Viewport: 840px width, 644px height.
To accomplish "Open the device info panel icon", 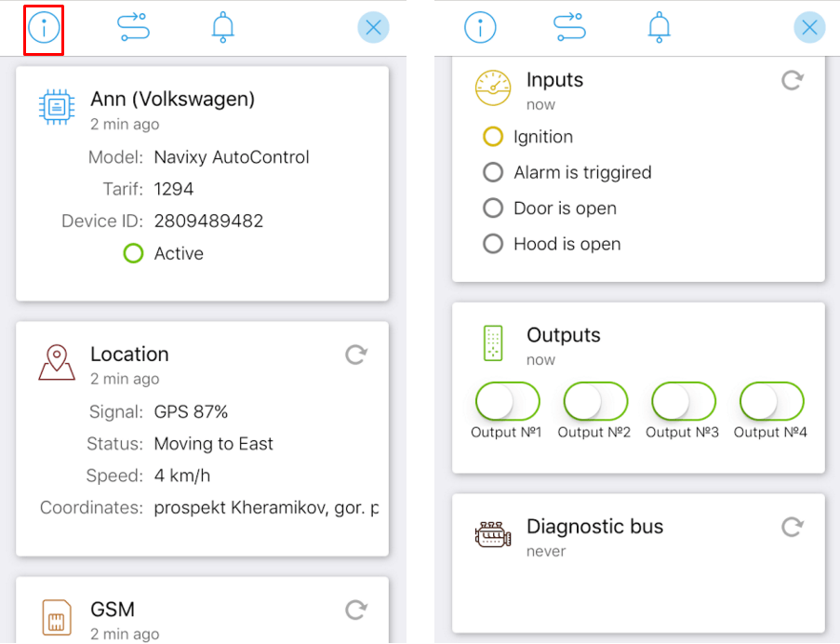I will tap(44, 27).
